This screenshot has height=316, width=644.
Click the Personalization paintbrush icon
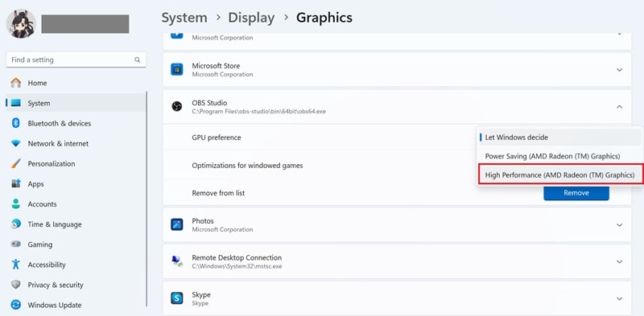(15, 164)
